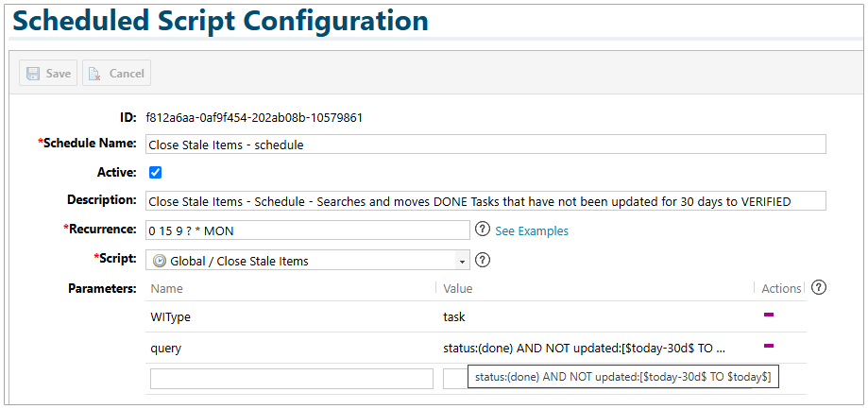The width and height of the screenshot is (868, 409).
Task: Click the Save floppy disk icon
Action: click(33, 74)
